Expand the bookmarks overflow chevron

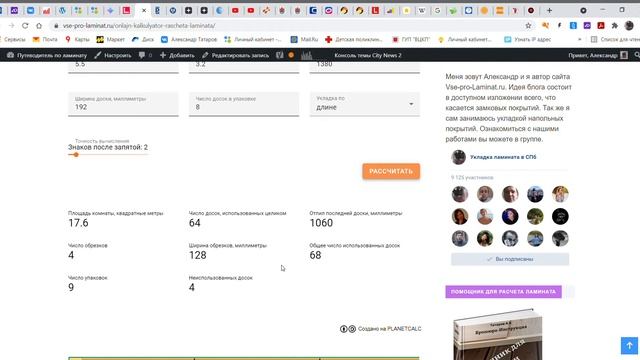click(x=580, y=40)
